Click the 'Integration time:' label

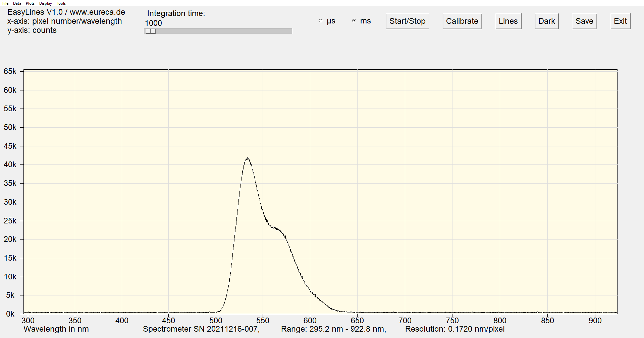pos(176,13)
